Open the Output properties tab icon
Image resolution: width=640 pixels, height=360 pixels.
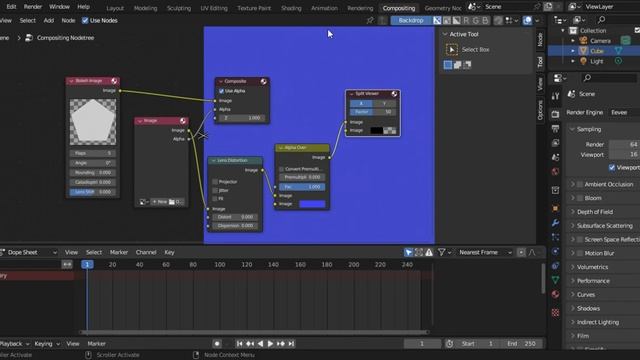555,129
